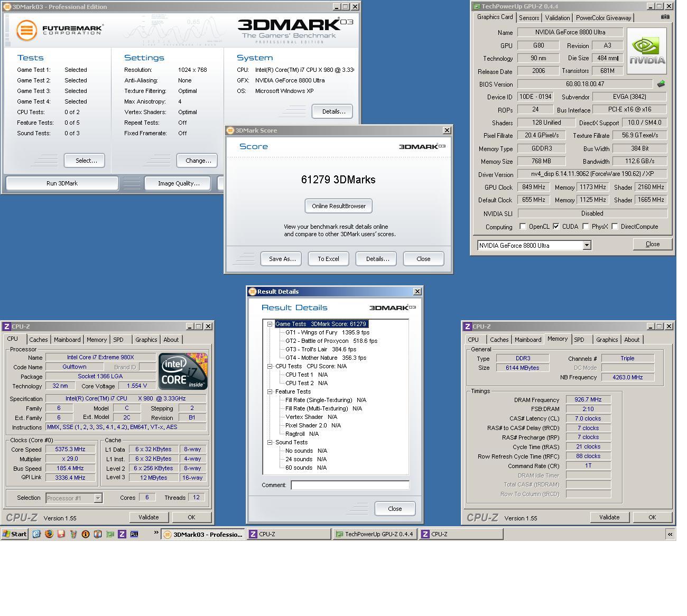Viewport: 687px width, 616px height.
Task: Open the Windows Start menu
Action: coord(15,534)
